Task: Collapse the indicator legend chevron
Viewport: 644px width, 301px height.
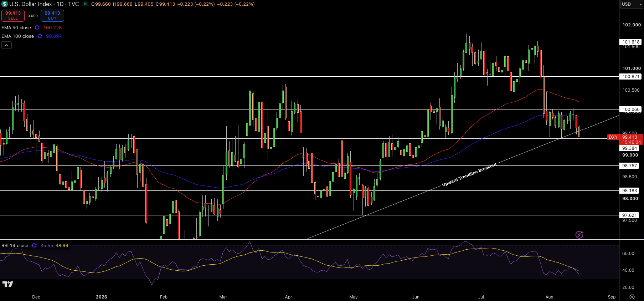Action: tap(6, 45)
